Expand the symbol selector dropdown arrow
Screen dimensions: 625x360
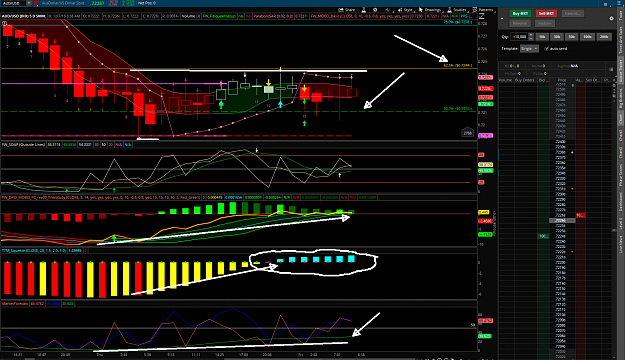point(29,3)
